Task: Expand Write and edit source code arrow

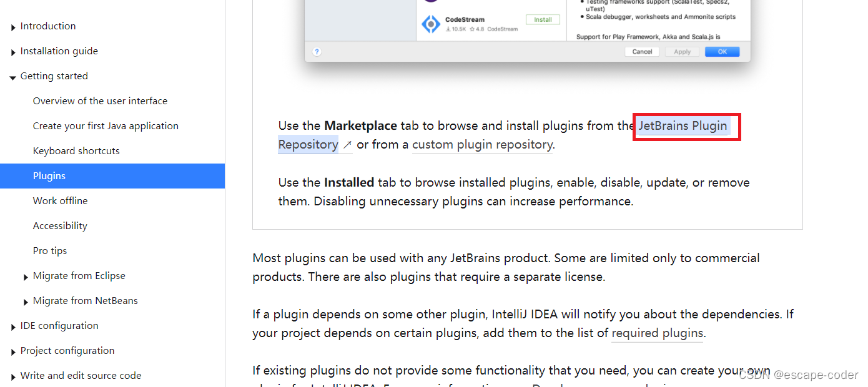Action: pos(13,376)
